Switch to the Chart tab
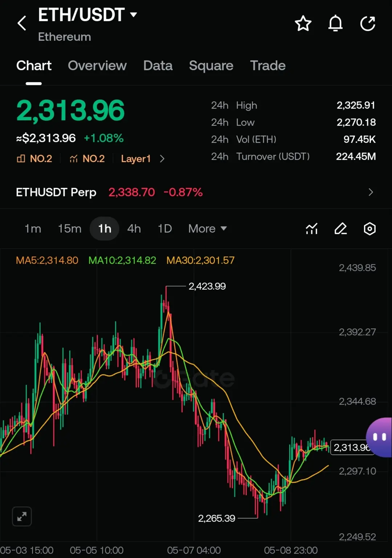Viewport: 392px width, 558px height. click(34, 66)
